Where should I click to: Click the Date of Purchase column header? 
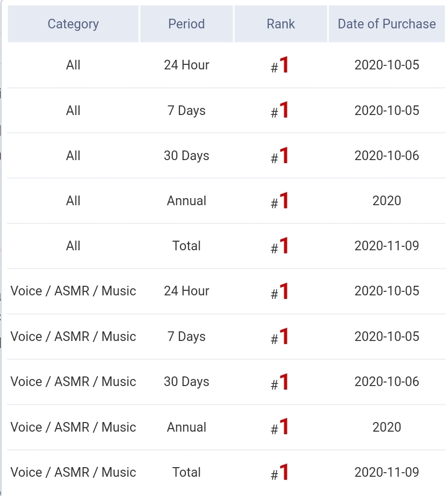coord(387,24)
